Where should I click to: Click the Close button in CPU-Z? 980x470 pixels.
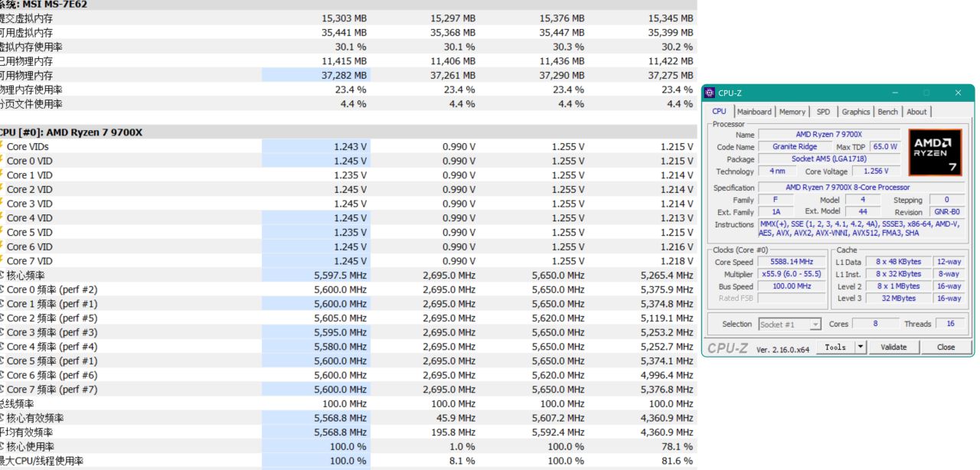pos(946,347)
